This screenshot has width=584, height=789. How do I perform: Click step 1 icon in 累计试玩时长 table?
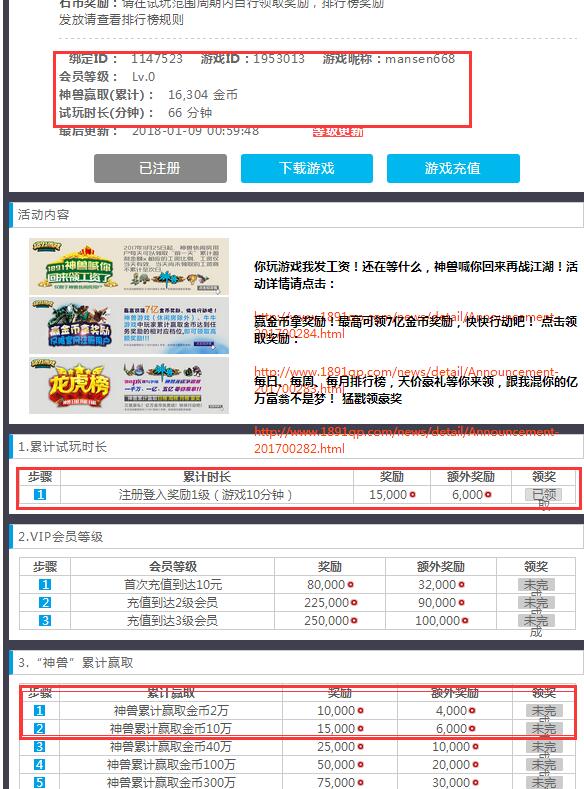tap(40, 495)
